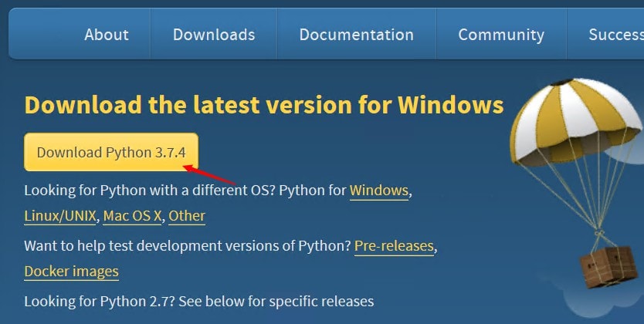This screenshot has height=324, width=644.
Task: Choose the Mac OS X link
Action: 132,216
